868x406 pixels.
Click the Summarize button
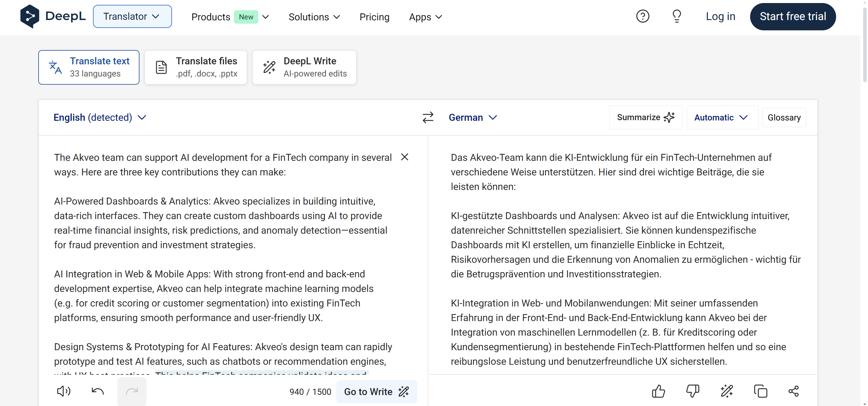tap(646, 117)
